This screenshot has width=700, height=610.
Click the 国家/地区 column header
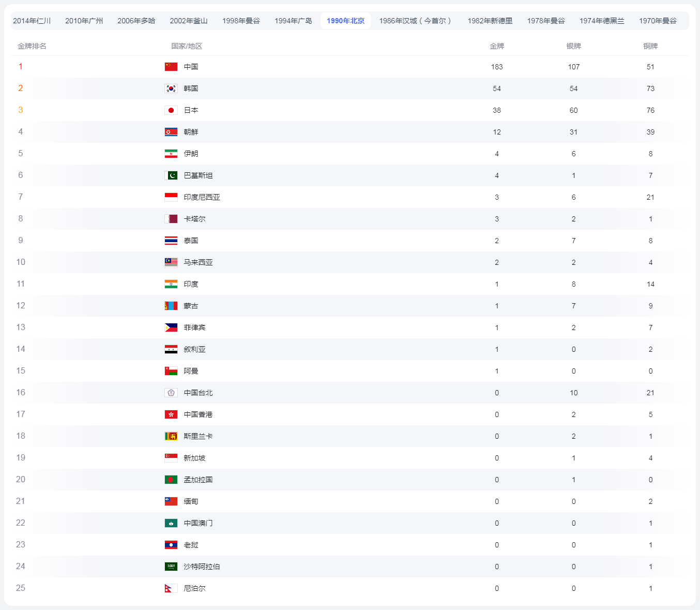pos(187,46)
